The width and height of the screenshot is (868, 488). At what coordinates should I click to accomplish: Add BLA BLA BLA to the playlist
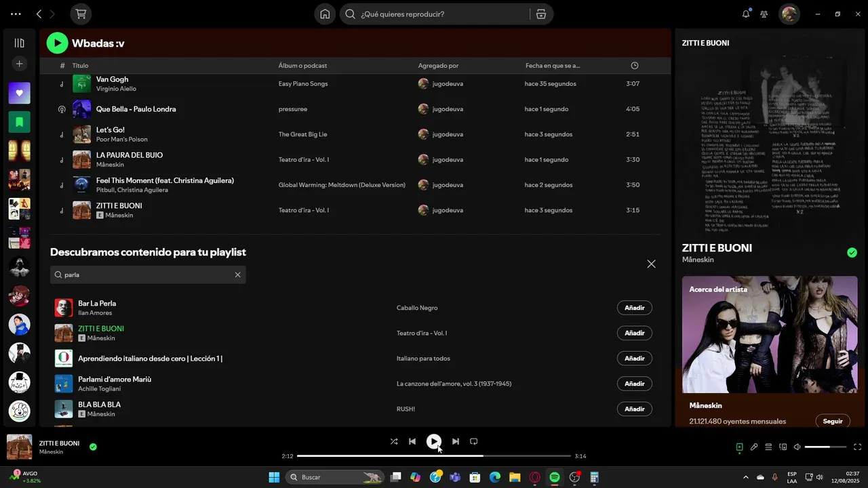pyautogui.click(x=634, y=409)
